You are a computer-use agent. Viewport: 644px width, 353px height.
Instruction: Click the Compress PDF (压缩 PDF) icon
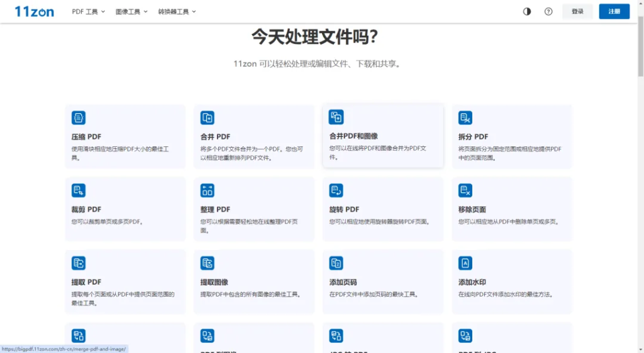79,118
